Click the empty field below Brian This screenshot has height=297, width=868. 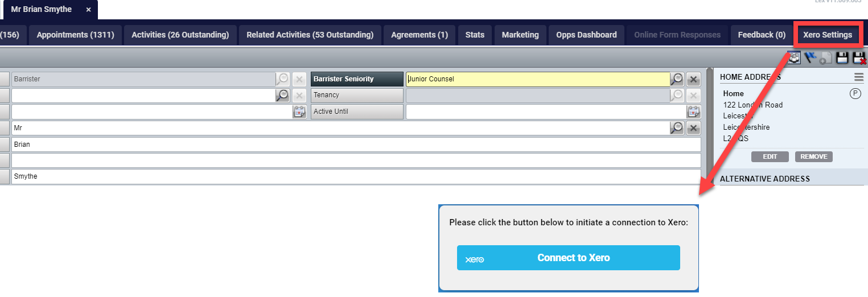(356, 160)
